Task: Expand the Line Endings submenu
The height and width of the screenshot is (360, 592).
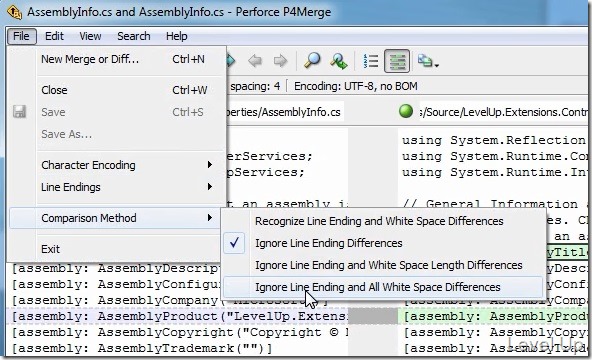Action: (117, 187)
